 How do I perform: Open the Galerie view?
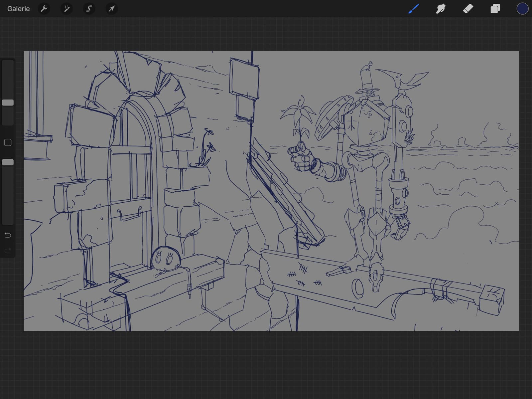pos(18,9)
